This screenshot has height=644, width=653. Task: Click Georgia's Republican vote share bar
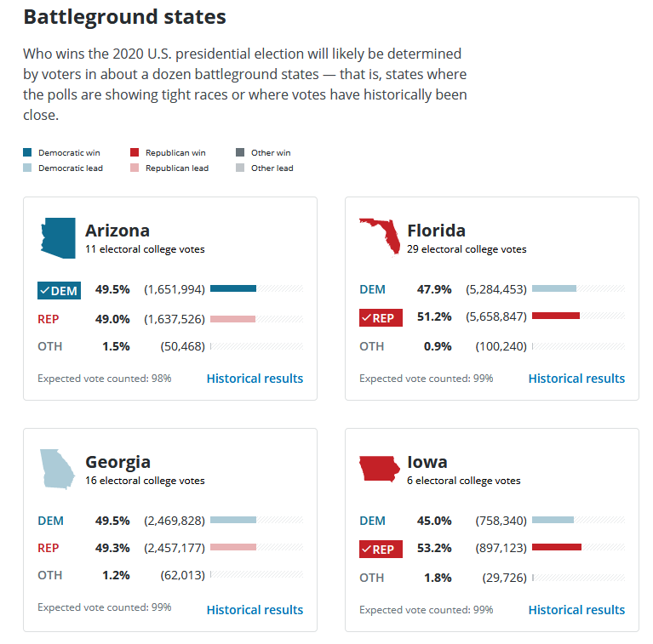pos(233,547)
